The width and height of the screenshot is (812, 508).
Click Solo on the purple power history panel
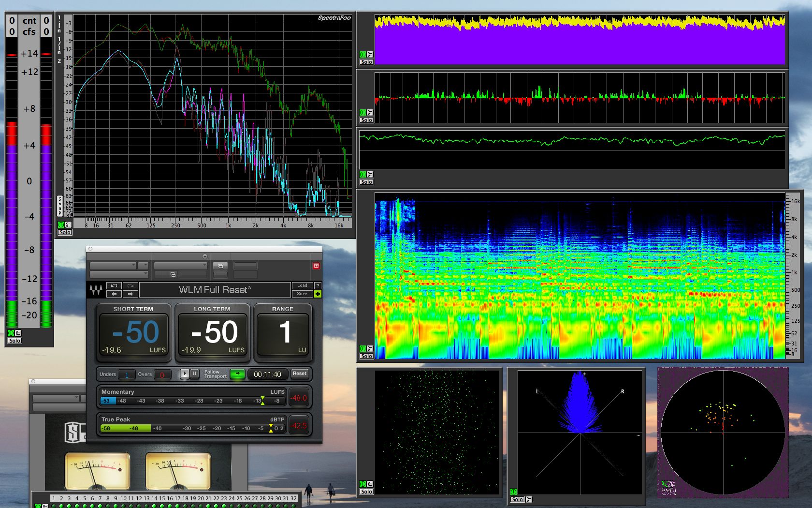point(366,62)
